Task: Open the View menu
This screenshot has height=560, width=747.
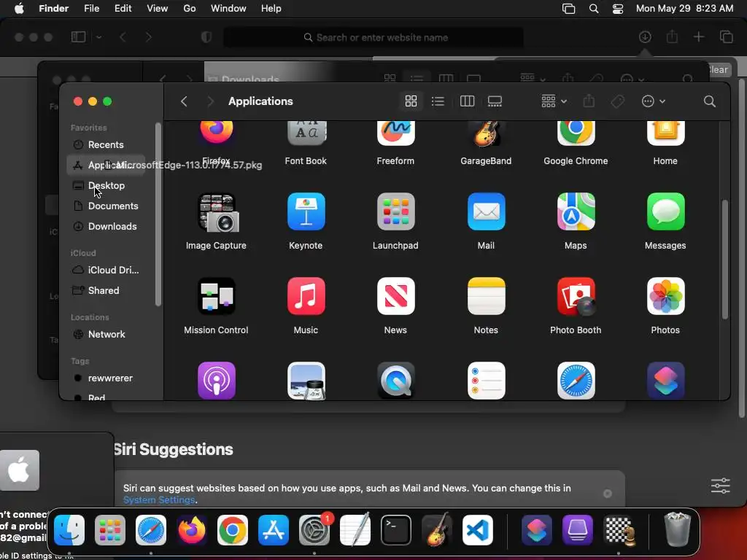Action: (158, 9)
